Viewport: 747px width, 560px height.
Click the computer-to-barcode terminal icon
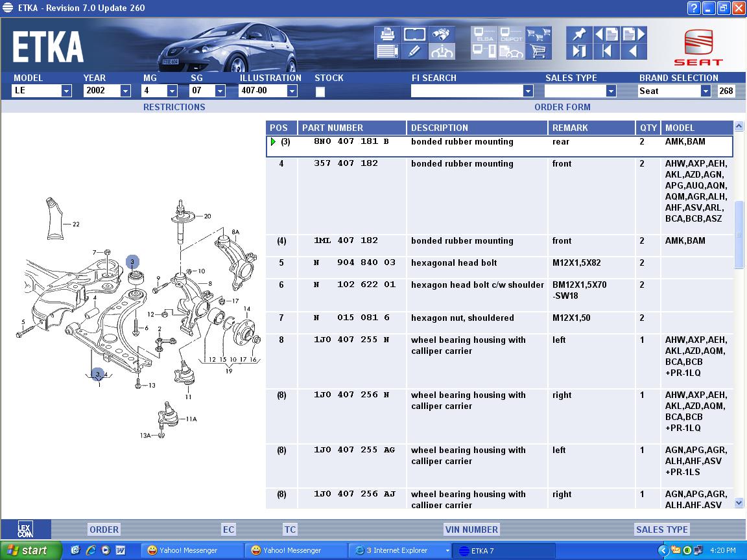(x=484, y=51)
